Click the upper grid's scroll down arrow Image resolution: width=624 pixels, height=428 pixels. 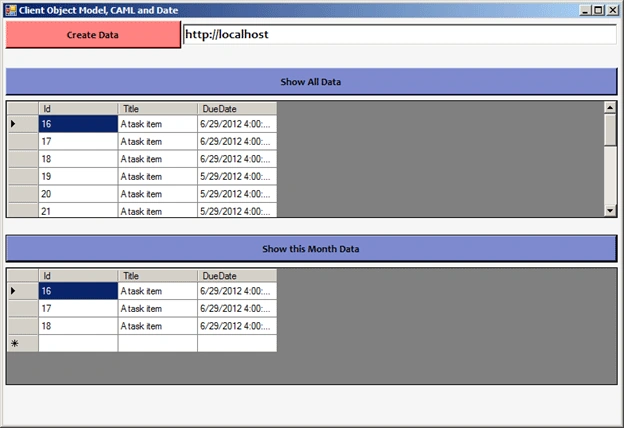click(610, 210)
